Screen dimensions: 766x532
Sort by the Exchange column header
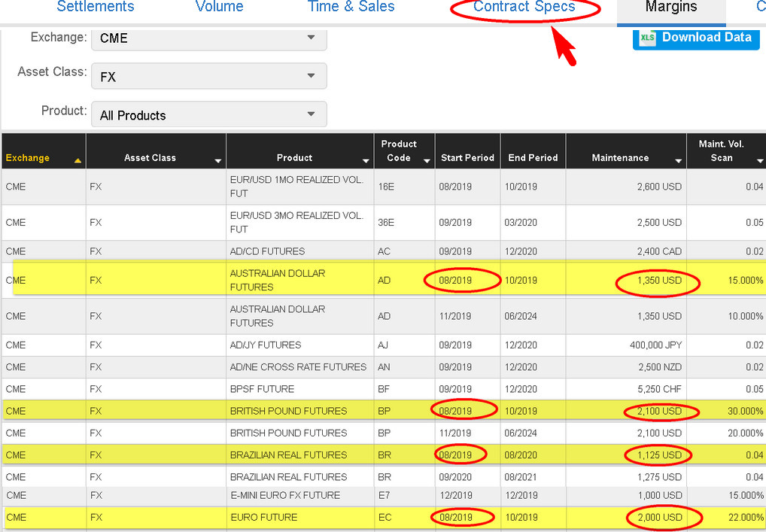point(44,151)
